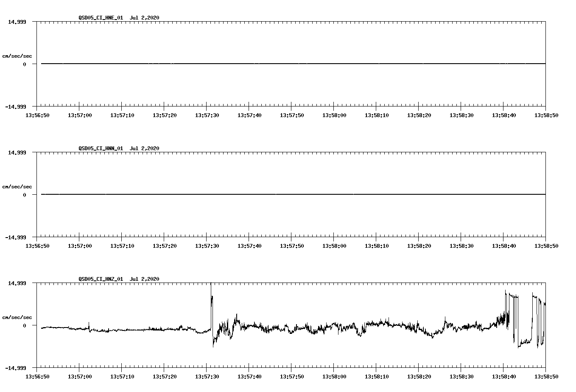576x392 pixels.
Task: Click 13:57:30 time label under HNE plot
Action: (x=207, y=115)
